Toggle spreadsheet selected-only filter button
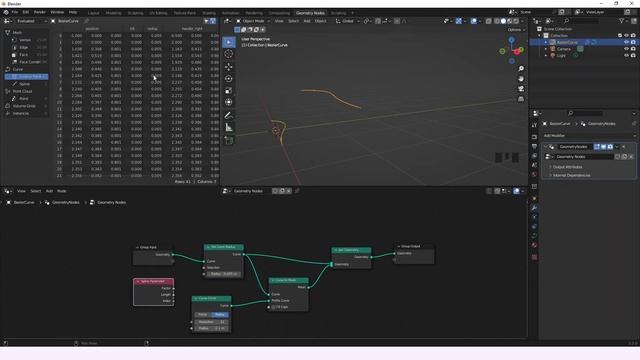 [206, 21]
